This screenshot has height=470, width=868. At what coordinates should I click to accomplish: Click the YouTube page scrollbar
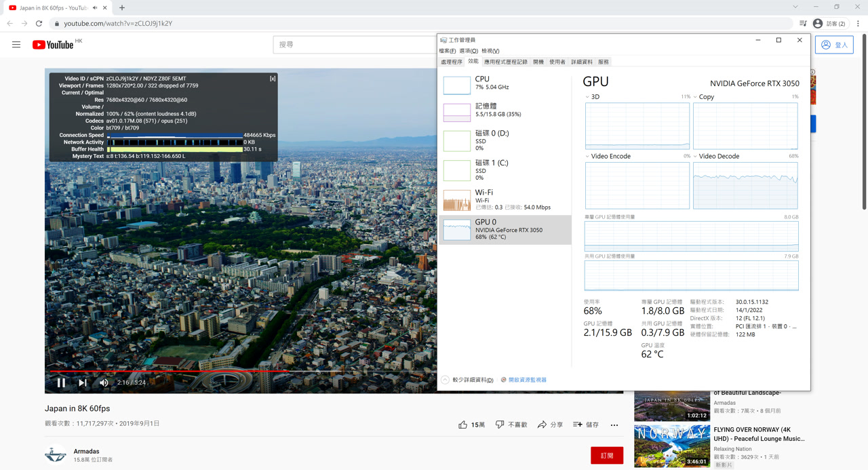[864, 122]
